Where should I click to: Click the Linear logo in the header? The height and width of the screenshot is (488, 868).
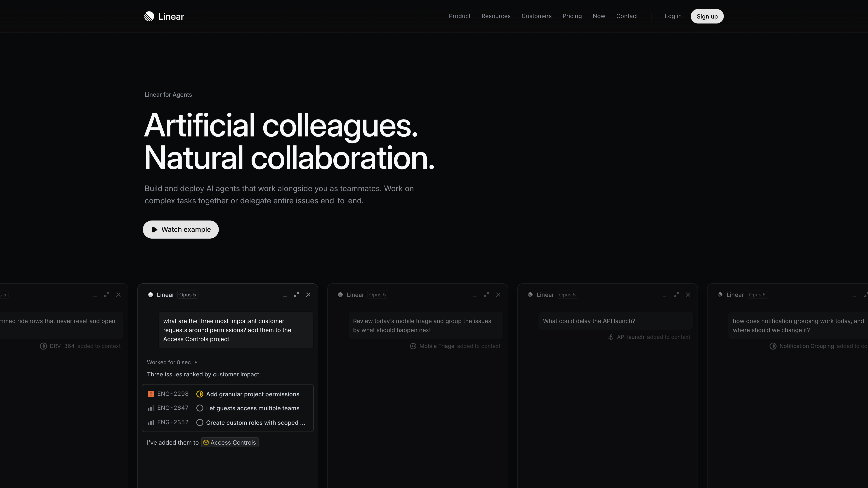[164, 16]
